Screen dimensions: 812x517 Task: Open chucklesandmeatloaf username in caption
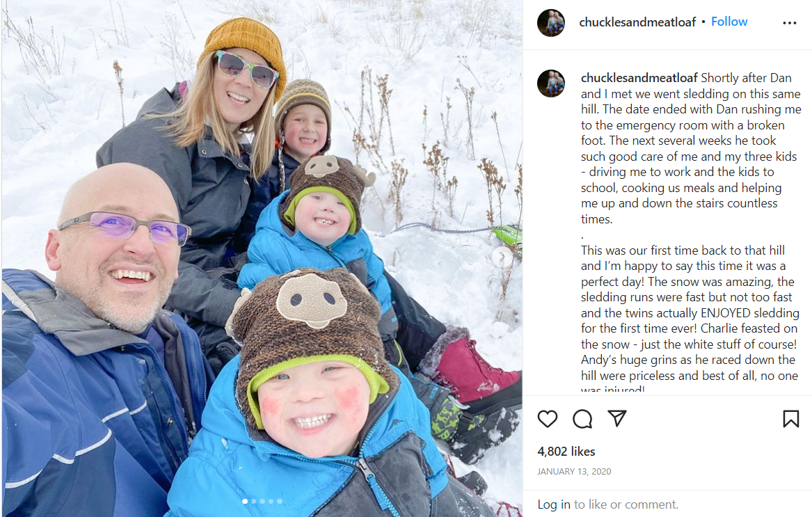(x=639, y=78)
